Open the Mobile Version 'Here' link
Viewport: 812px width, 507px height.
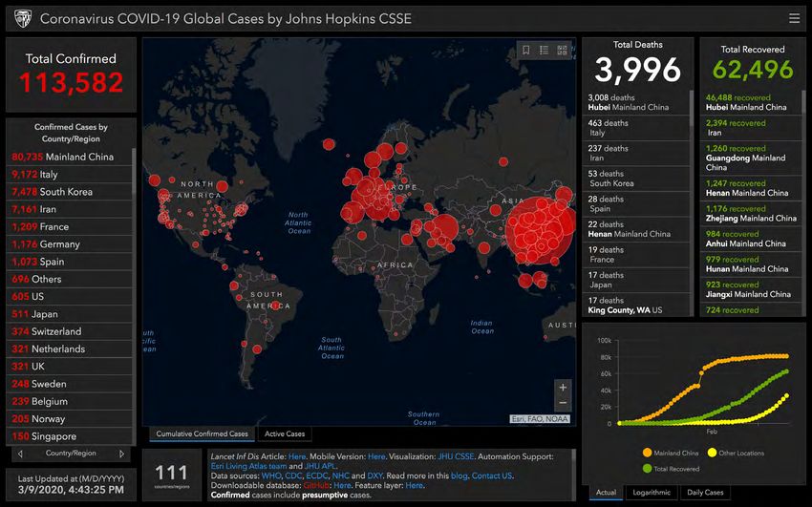click(376, 456)
